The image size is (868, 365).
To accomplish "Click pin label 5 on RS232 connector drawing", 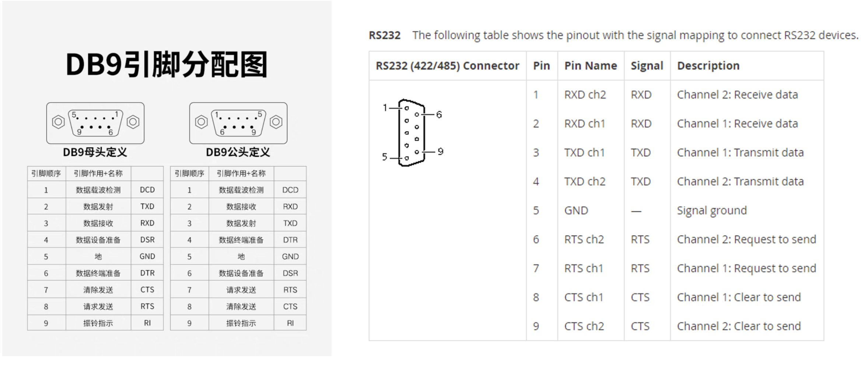I will 385,157.
